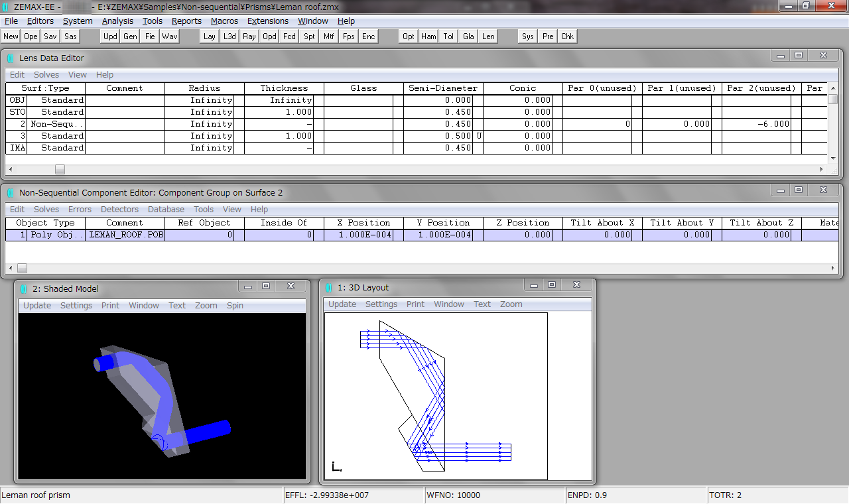This screenshot has width=849, height=504.
Task: Open System data with Sys button
Action: [528, 36]
